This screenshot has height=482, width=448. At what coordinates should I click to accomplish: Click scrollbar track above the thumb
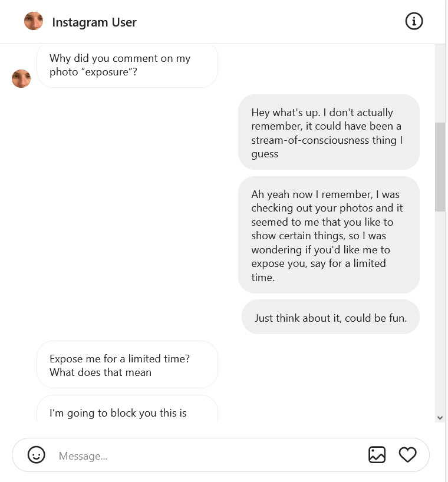[440, 82]
